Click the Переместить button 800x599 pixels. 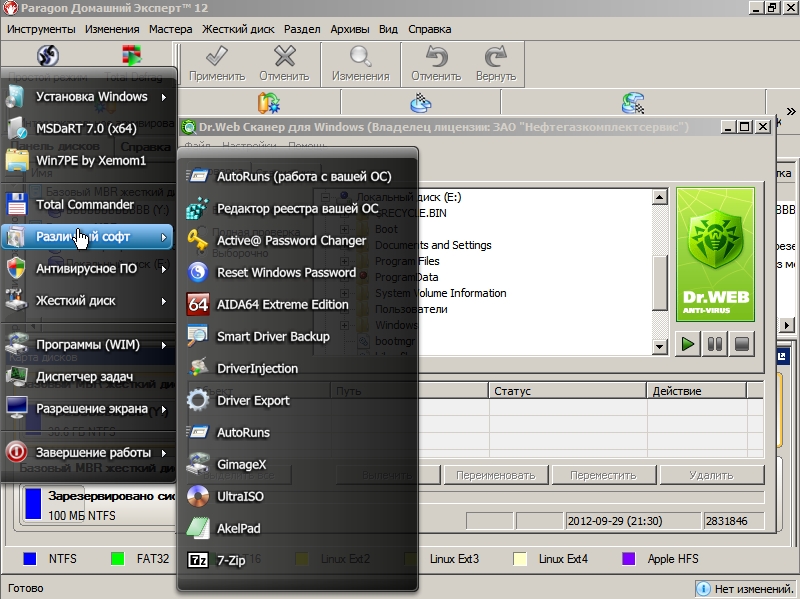tap(604, 475)
